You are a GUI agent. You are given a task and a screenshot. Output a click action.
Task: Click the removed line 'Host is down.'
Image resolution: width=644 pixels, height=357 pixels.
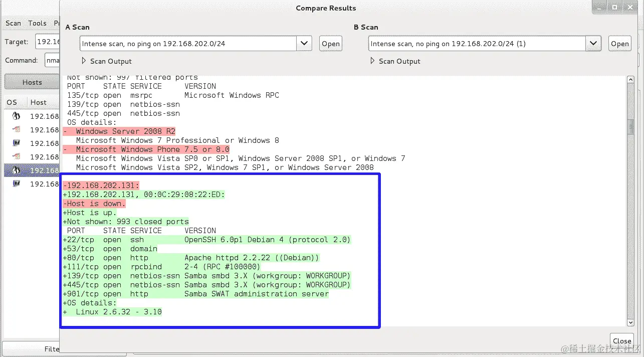(x=94, y=204)
